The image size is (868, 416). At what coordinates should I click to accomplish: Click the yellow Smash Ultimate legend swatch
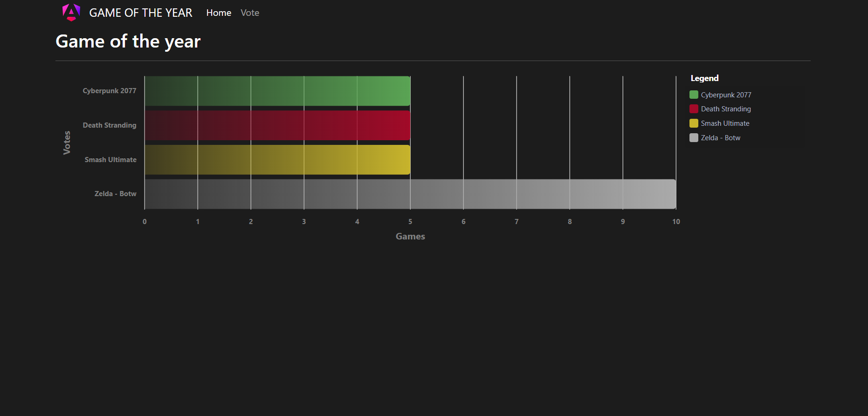pyautogui.click(x=694, y=123)
